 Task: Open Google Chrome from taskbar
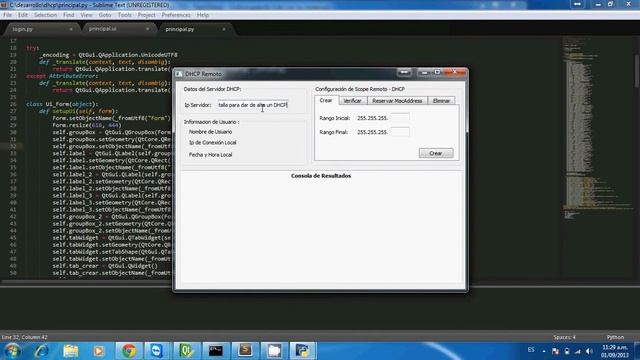pyautogui.click(x=129, y=351)
